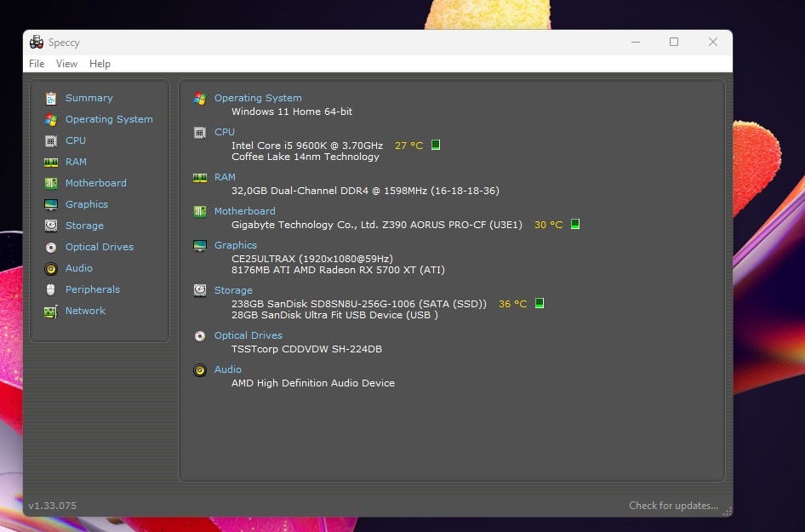Click the Windows flag icon in summary panel
The width and height of the screenshot is (805, 532).
pyautogui.click(x=200, y=98)
